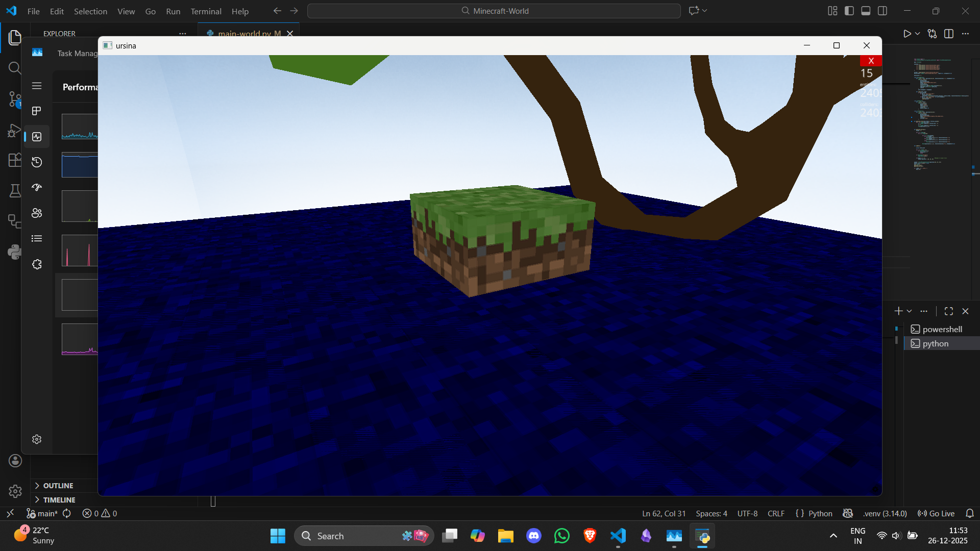Switch to the powershell terminal tab

coord(941,329)
